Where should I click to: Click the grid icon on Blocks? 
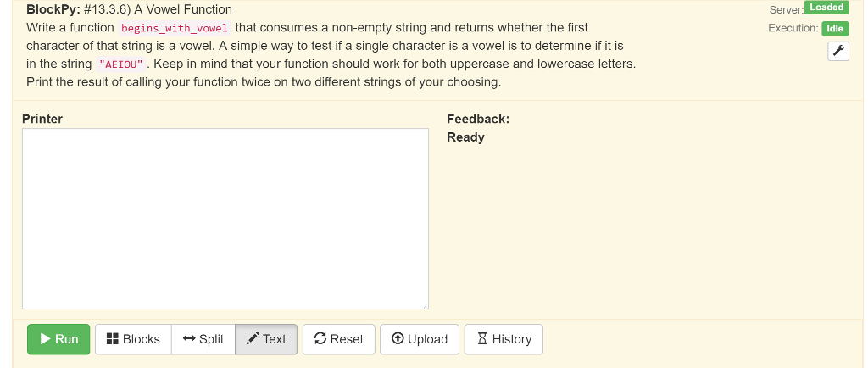point(113,338)
